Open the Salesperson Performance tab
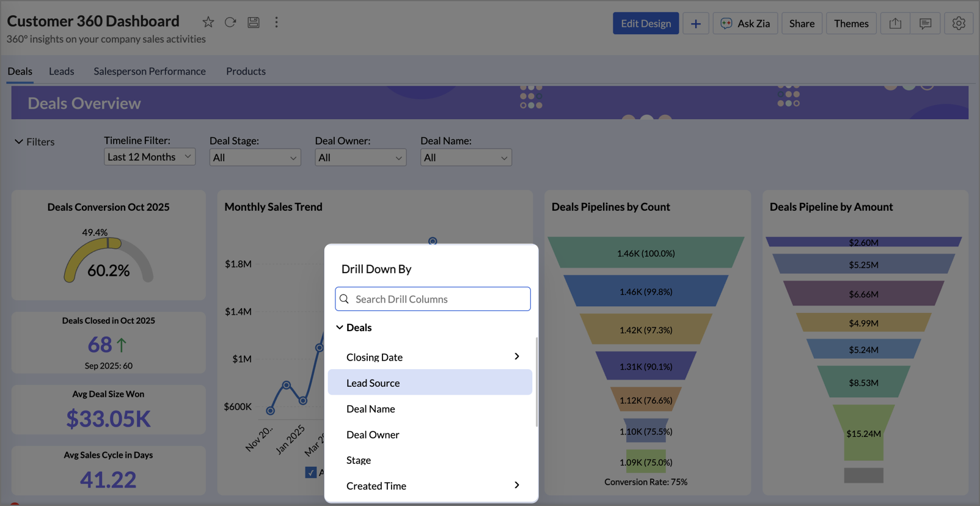 (x=149, y=71)
